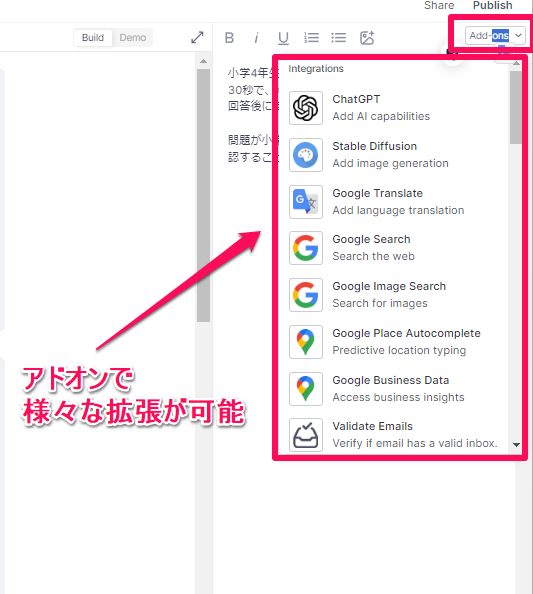Switch to the Demo tab
The image size is (533, 594).
133,38
